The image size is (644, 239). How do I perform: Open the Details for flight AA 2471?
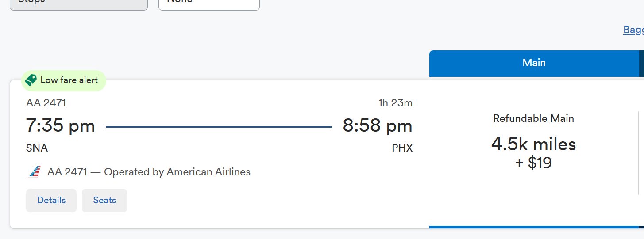(51, 201)
